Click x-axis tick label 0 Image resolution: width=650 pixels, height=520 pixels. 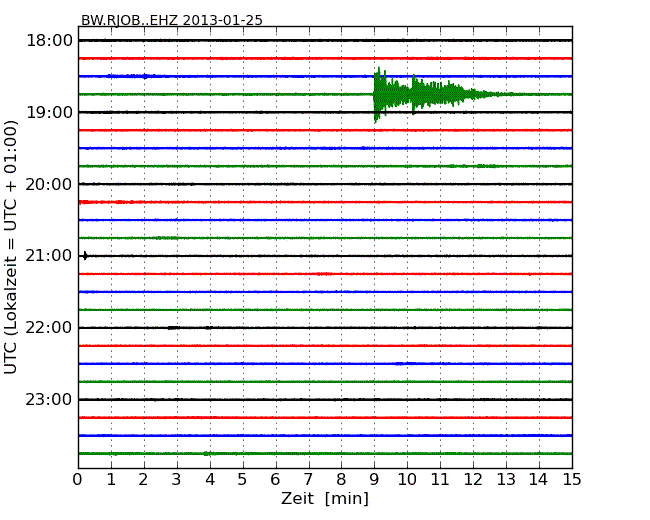[78, 479]
